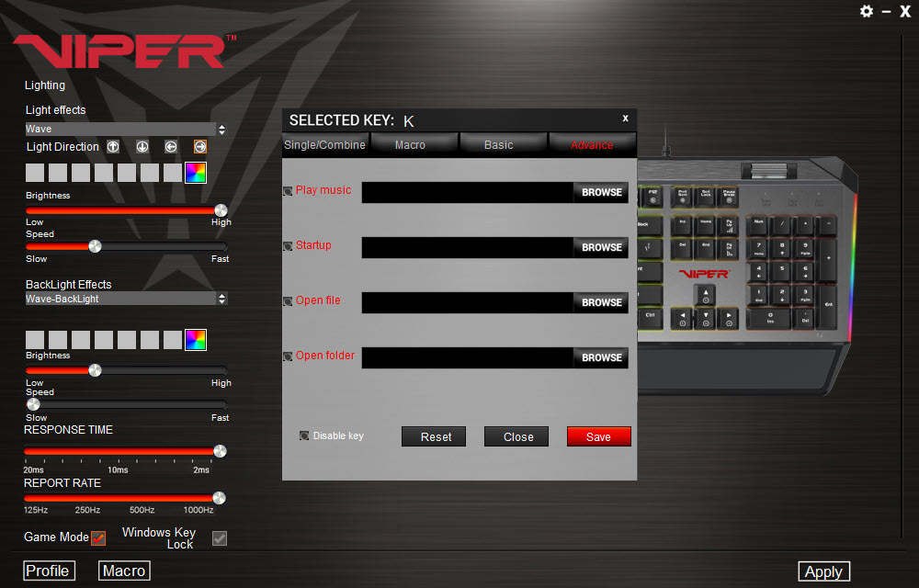Select numpad 5 key on keyboard image
919x588 pixels.
tap(782, 272)
